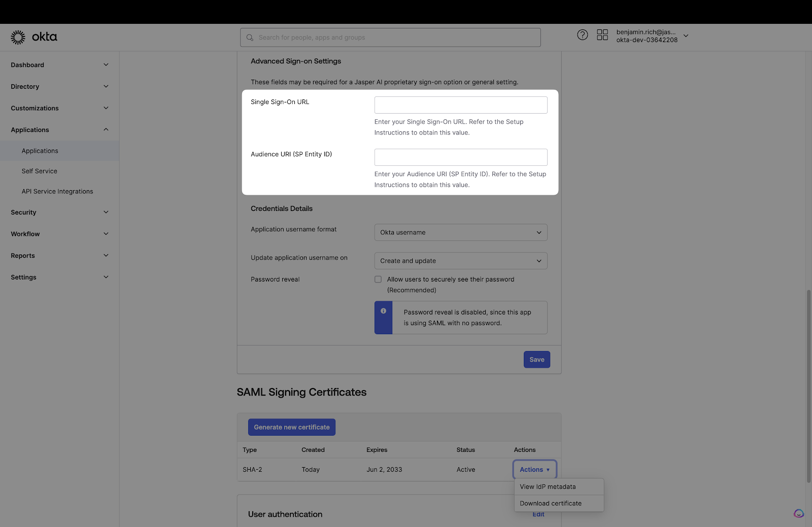Expand the Settings section
Viewport: 812px width, 527px height.
pos(59,277)
